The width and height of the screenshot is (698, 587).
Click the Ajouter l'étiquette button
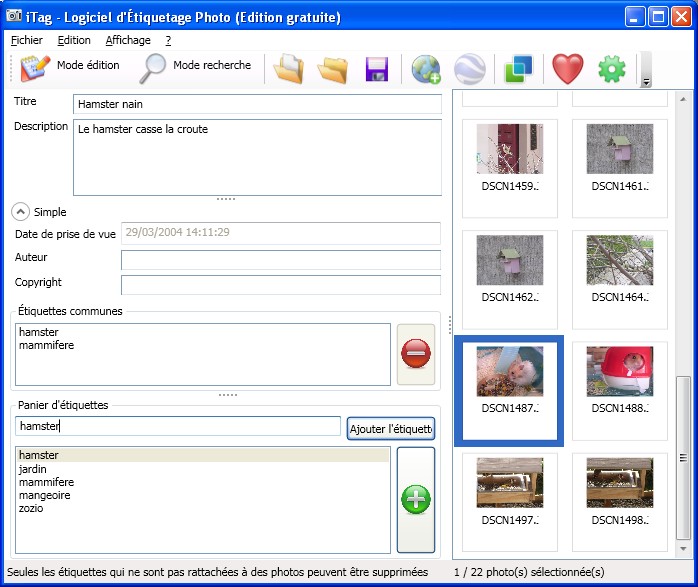click(390, 429)
